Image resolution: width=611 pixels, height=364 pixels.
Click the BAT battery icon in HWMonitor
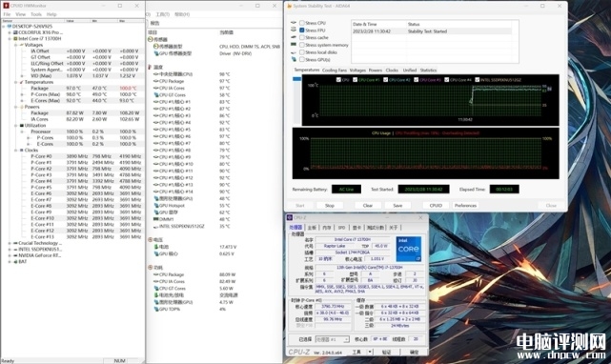pos(15,261)
